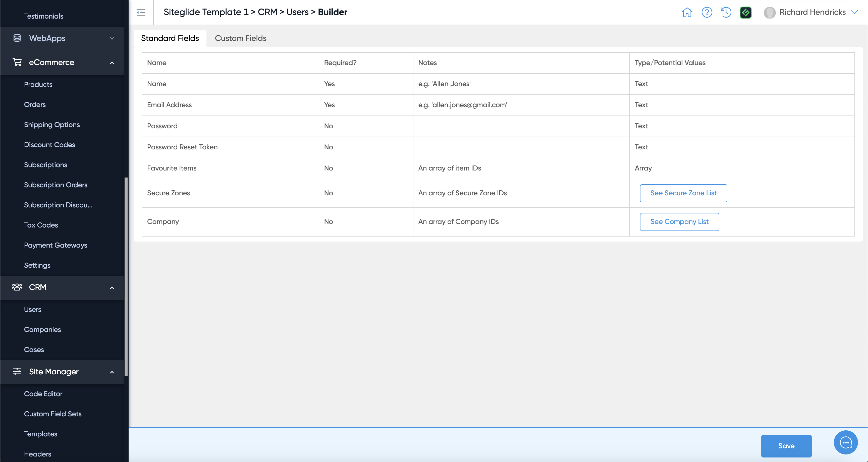Open the help question mark icon
The width and height of the screenshot is (868, 462).
click(x=707, y=13)
